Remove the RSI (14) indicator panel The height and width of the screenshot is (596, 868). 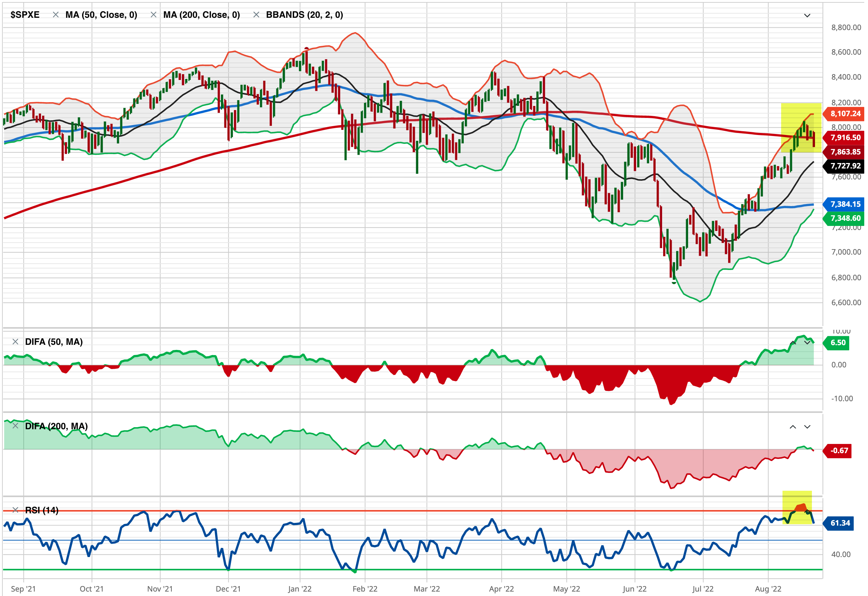pos(15,511)
